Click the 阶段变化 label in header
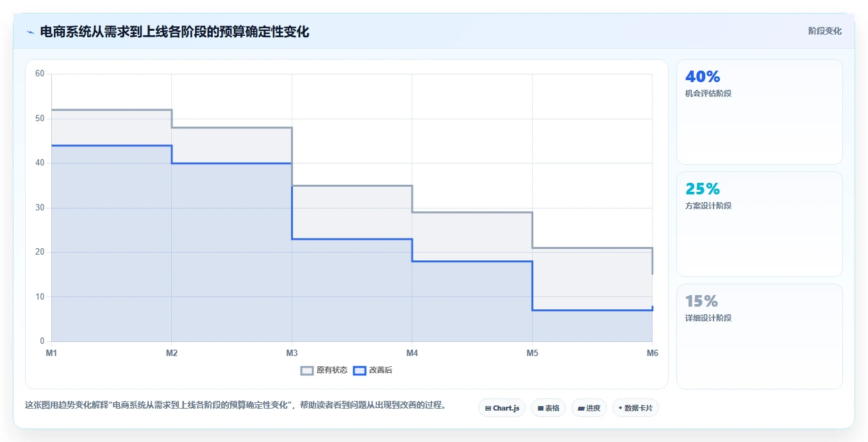Viewport: 868px width, 442px height. 824,31
